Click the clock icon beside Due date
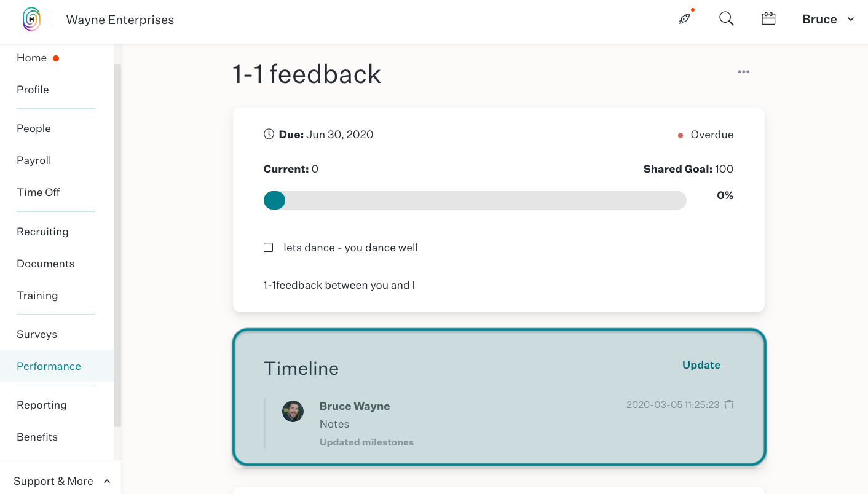Viewport: 868px width, 494px height. pos(269,134)
